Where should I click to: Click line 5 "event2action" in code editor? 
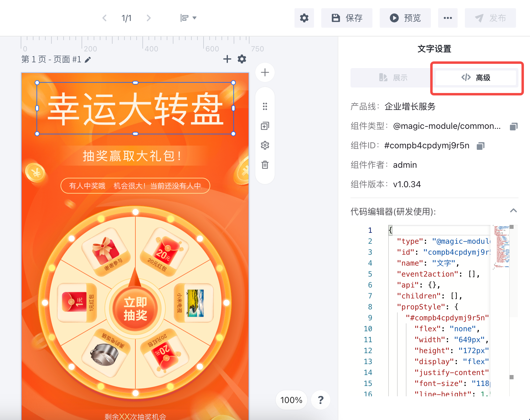(438, 274)
